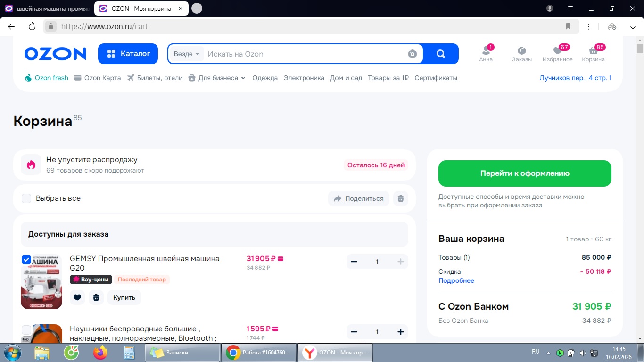Open Наушники беспроводные большие product link
The image size is (644, 362).
pyautogui.click(x=143, y=333)
